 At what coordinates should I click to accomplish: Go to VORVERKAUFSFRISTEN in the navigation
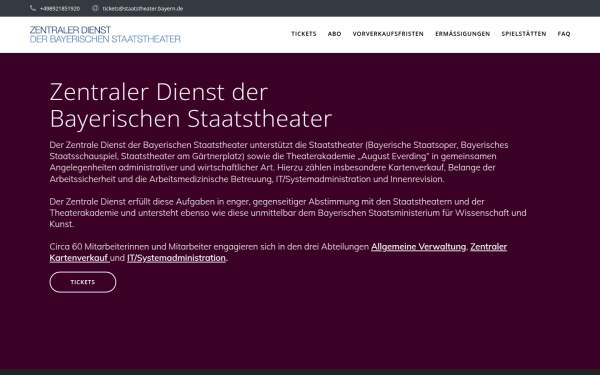(388, 34)
